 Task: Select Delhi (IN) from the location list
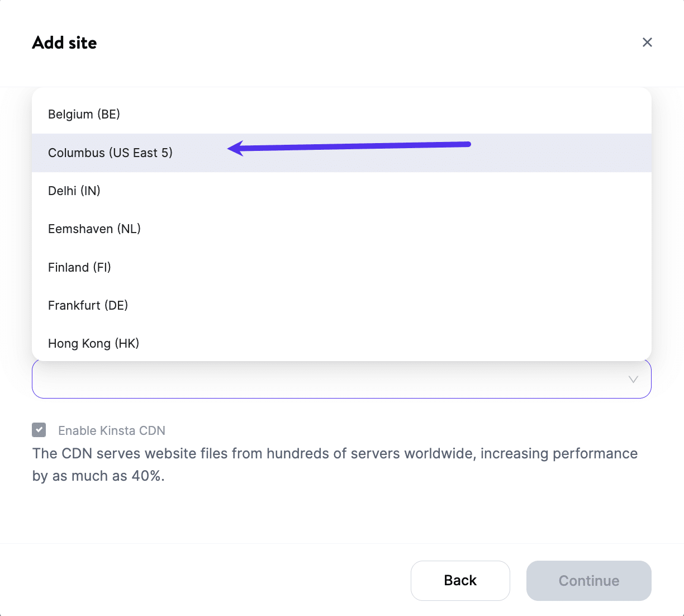pyautogui.click(x=74, y=191)
